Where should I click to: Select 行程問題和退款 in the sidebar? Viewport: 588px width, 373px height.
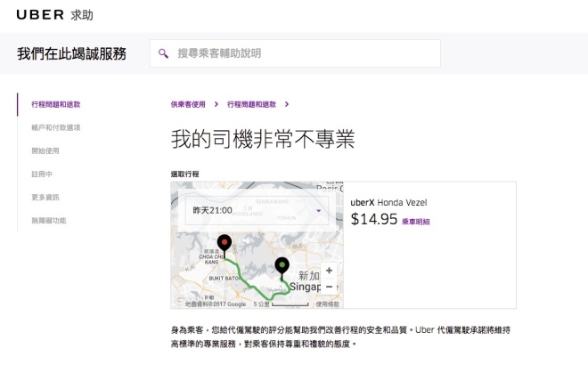(x=55, y=104)
